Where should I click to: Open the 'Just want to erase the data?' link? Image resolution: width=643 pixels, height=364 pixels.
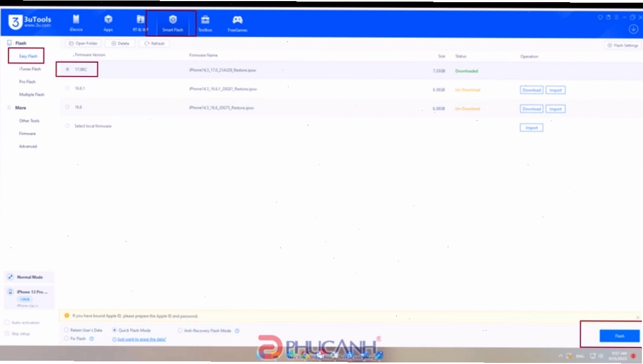(142, 339)
